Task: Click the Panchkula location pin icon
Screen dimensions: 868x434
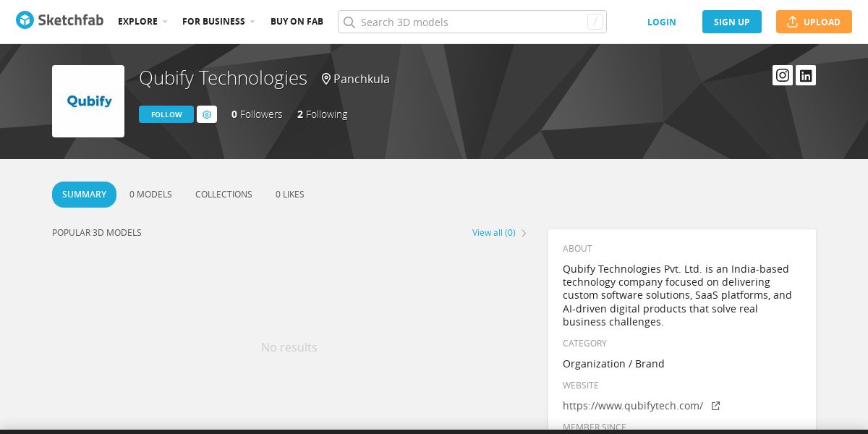Action: click(x=326, y=79)
